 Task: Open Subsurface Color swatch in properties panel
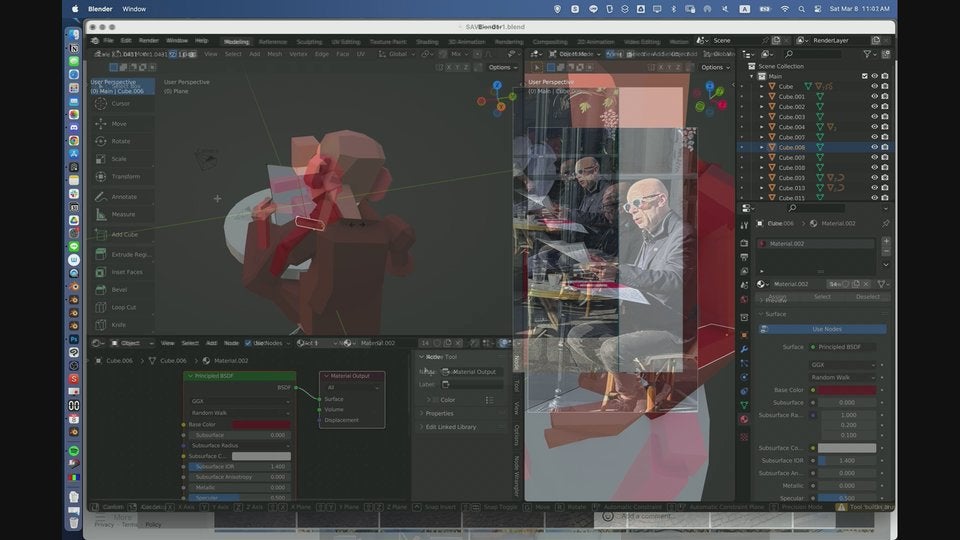(x=847, y=448)
